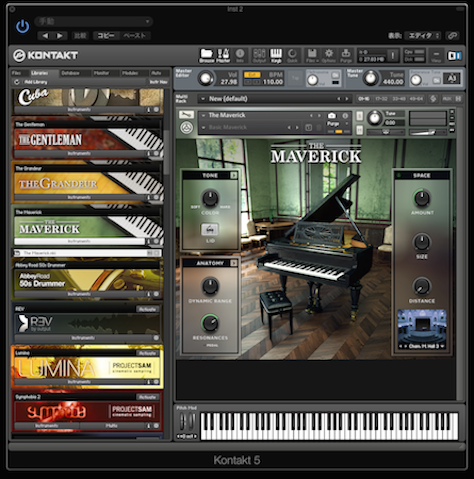The height and width of the screenshot is (479, 474).
Task: Open Symphobia 2 Multis tab
Action: pyautogui.click(x=111, y=426)
